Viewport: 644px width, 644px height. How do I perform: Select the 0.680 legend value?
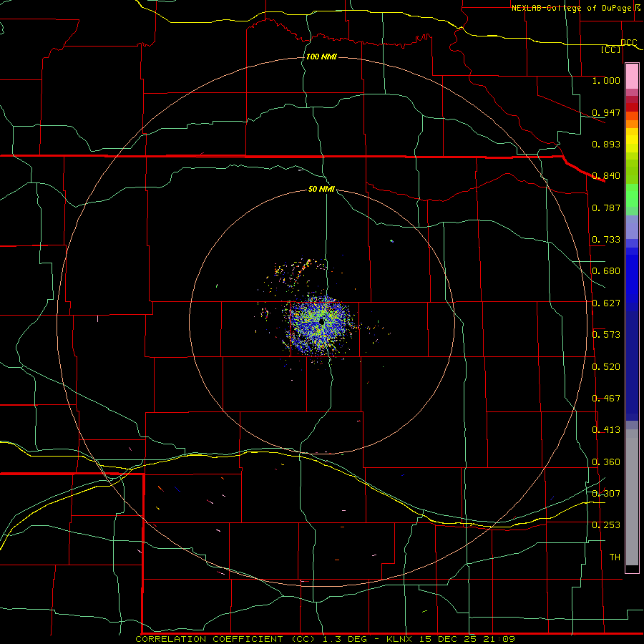[606, 271]
